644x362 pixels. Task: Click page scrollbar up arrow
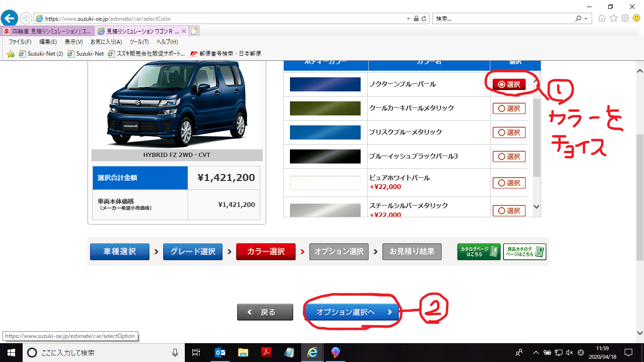click(x=640, y=71)
